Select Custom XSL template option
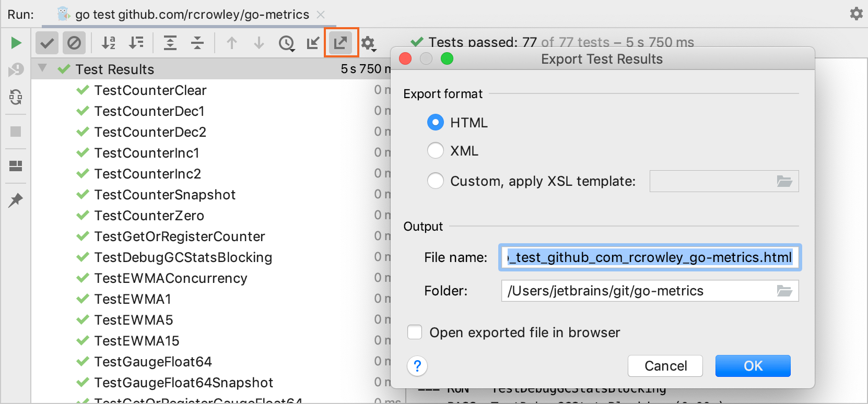 (x=435, y=181)
